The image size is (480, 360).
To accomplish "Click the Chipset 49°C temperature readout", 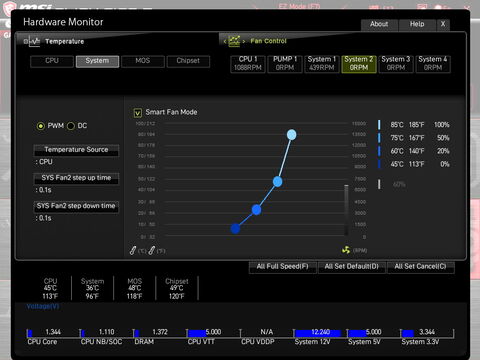I will pyautogui.click(x=177, y=289).
